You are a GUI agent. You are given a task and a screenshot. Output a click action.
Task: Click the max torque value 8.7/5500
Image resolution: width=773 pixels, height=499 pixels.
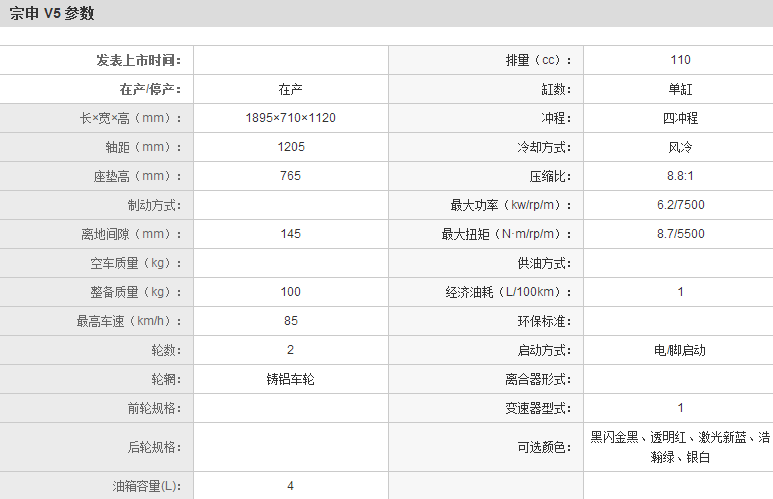click(x=680, y=234)
